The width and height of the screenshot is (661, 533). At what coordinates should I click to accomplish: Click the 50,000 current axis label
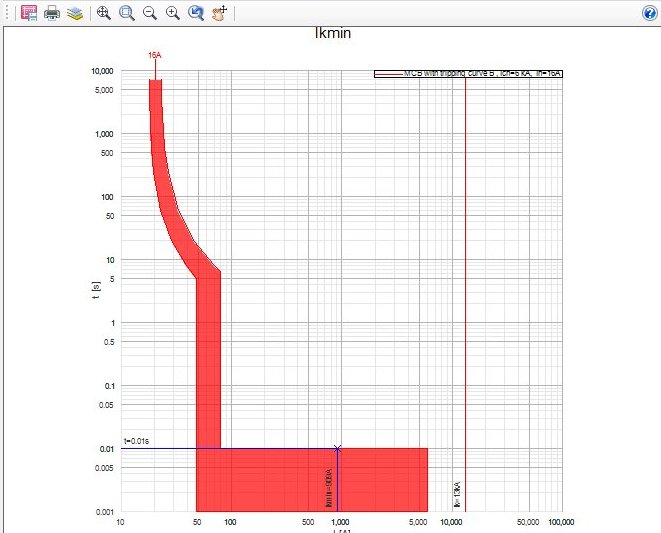point(528,522)
